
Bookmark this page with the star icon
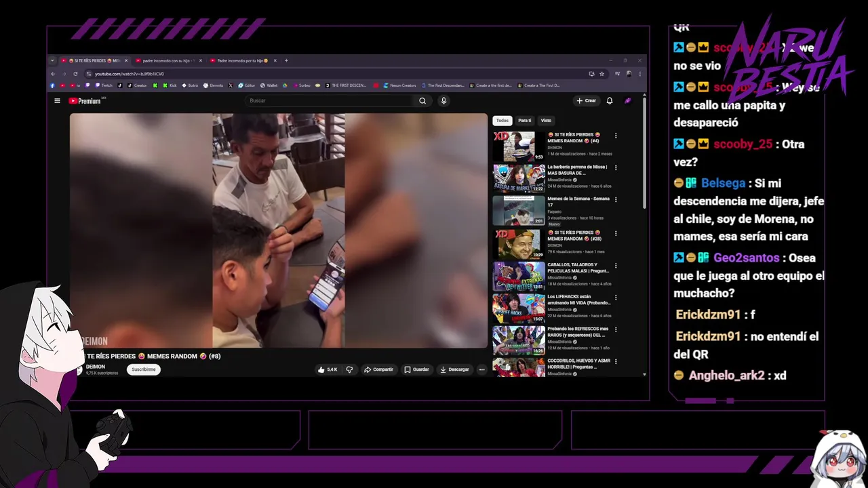(601, 74)
